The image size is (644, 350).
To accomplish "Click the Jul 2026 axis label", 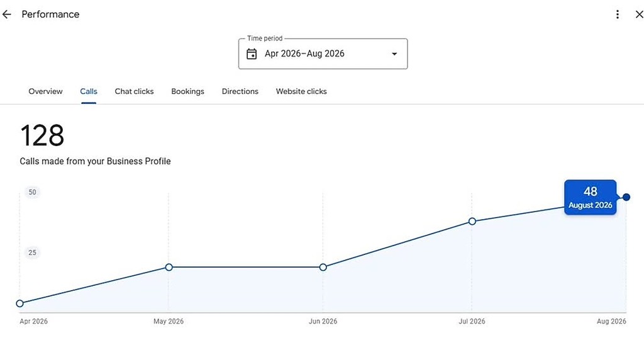I will 472,321.
